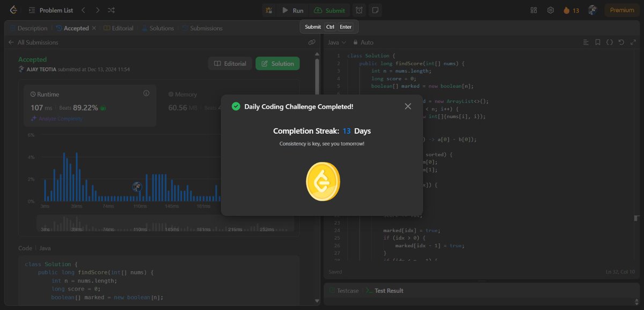Open the settings gear icon
The image size is (644, 310).
(550, 10)
